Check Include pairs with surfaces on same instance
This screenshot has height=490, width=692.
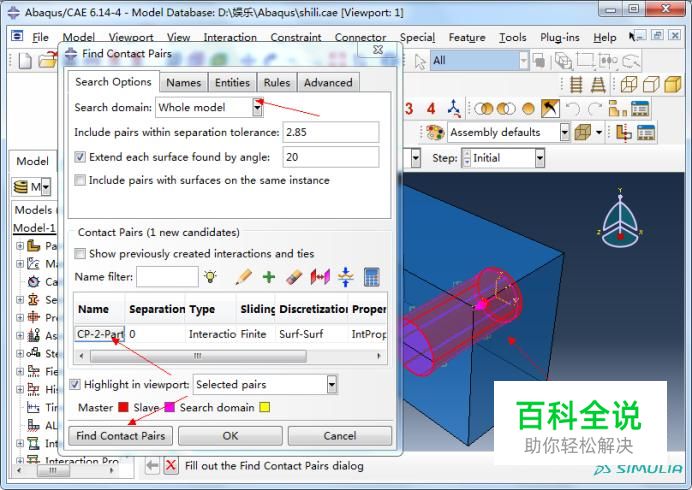click(80, 180)
